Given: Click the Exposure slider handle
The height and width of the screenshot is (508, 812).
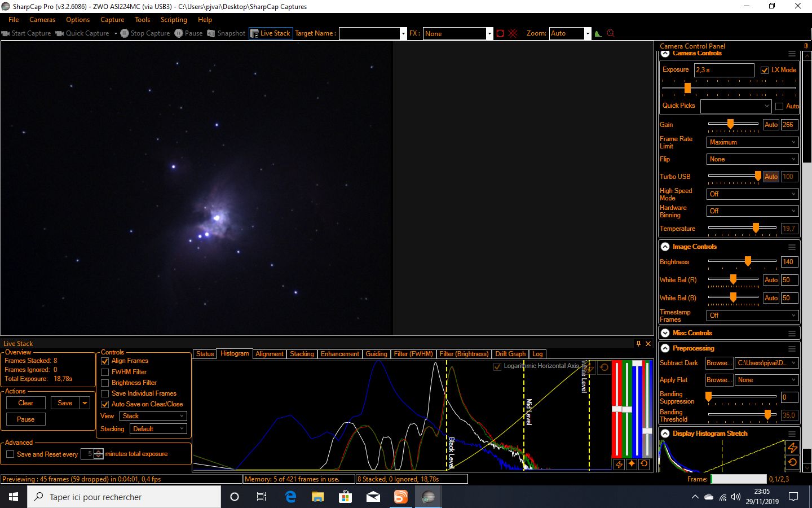Looking at the screenshot, I should pyautogui.click(x=687, y=88).
